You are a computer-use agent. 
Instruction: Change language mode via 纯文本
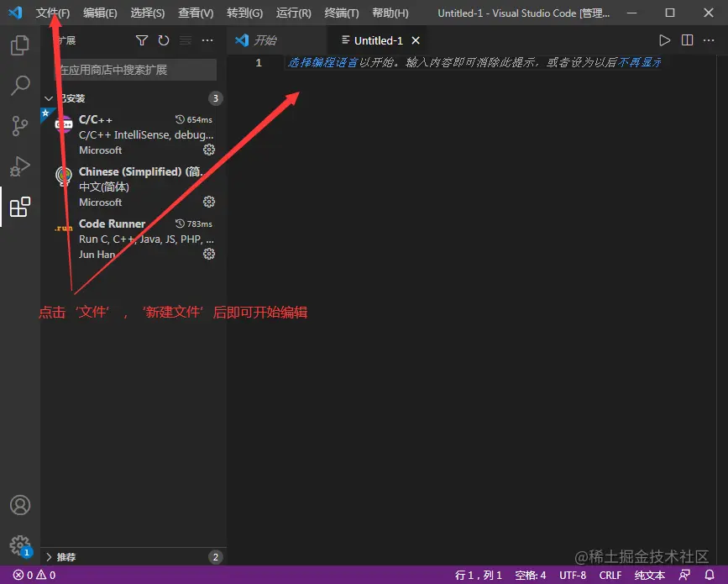(650, 575)
